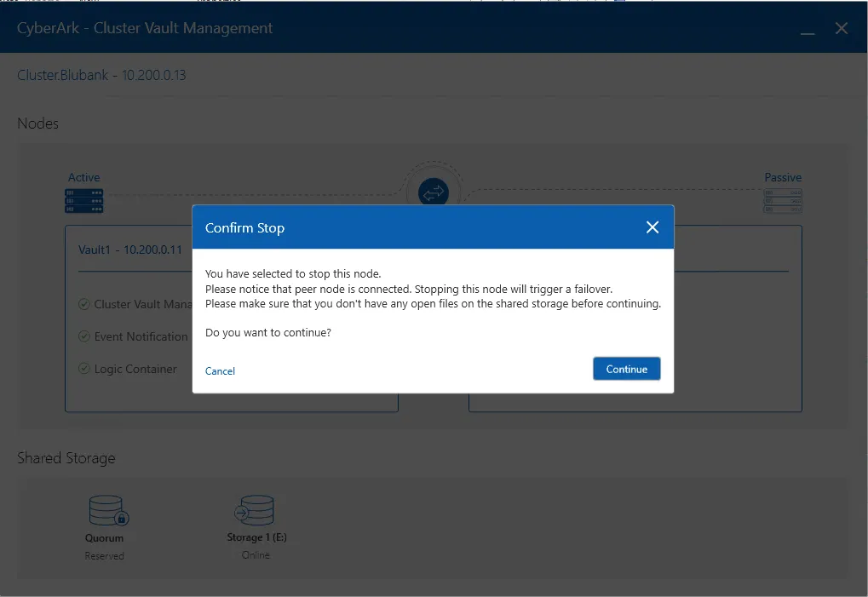Viewport: 868px width, 597px height.
Task: Click the Cancel link in dialog
Action: click(220, 371)
